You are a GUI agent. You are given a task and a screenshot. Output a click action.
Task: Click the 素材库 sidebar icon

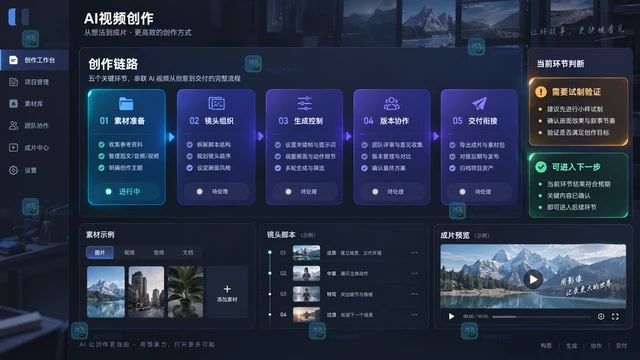[13, 104]
